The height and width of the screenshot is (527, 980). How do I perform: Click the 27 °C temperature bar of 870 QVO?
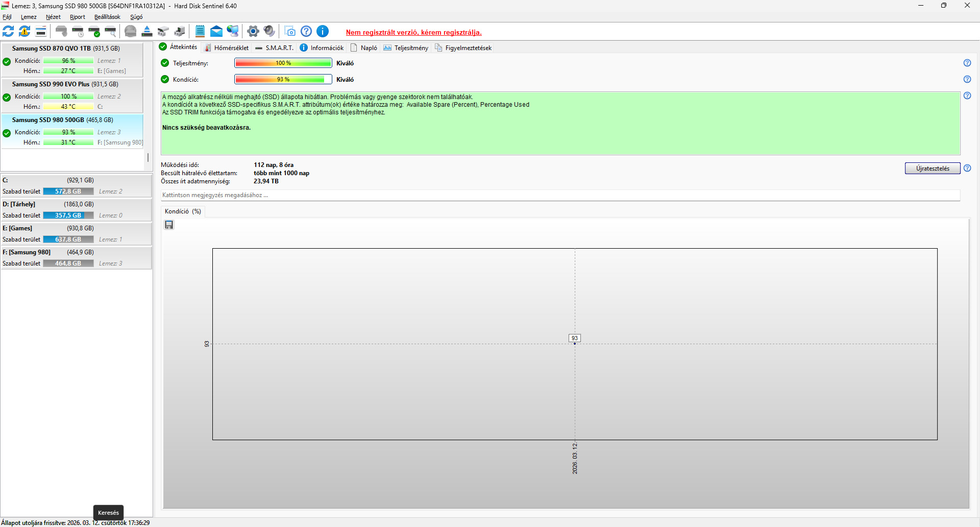pyautogui.click(x=68, y=71)
